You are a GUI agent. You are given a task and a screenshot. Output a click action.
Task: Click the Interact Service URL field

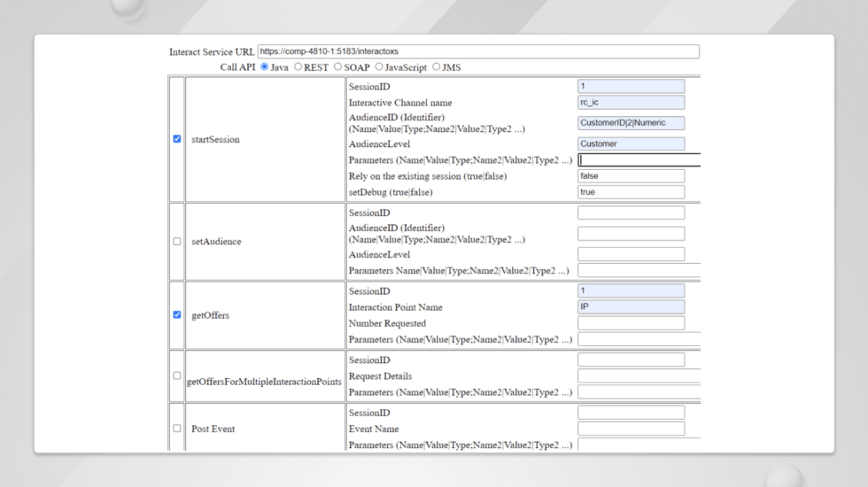tap(478, 51)
